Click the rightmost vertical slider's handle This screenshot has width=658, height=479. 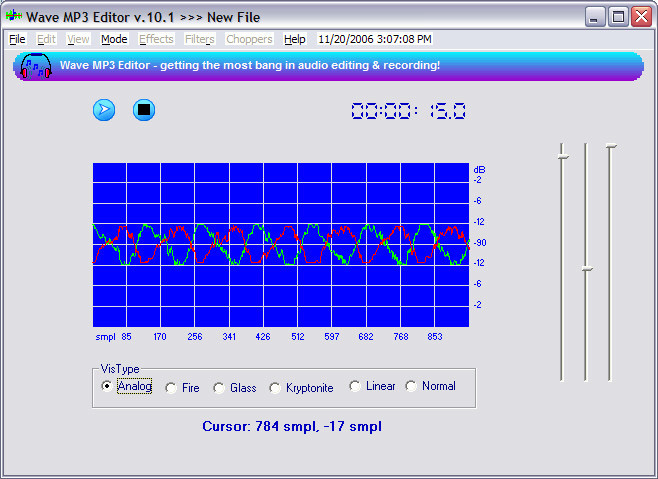(x=611, y=146)
